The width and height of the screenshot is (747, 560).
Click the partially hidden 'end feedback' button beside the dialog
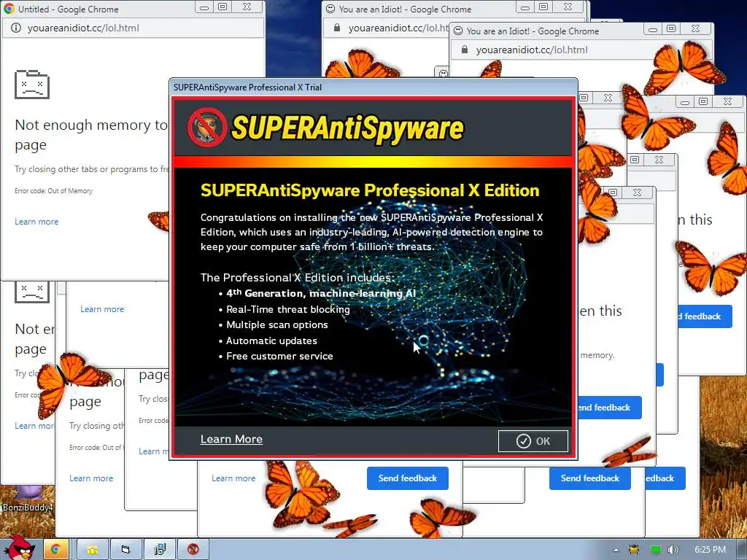pyautogui.click(x=610, y=408)
